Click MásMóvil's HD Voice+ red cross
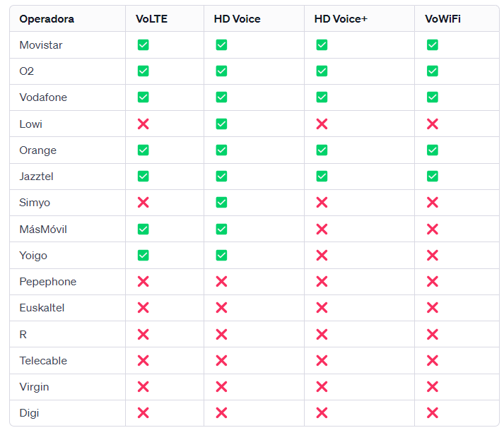 click(322, 229)
